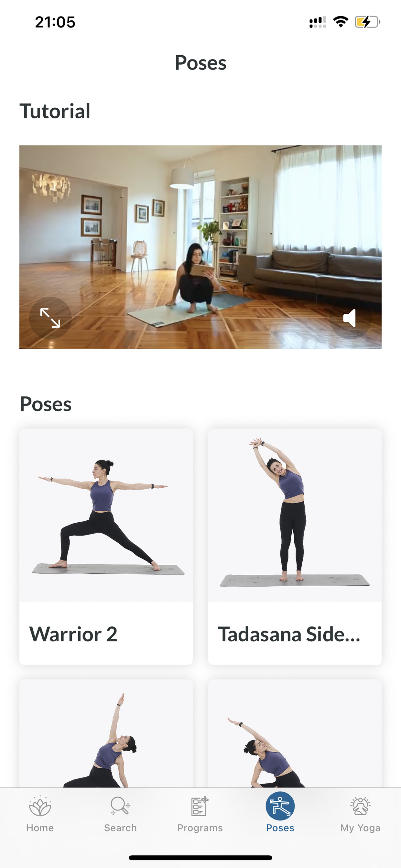Tap the Warrior 2 title text
401x868 pixels.
pyautogui.click(x=73, y=634)
